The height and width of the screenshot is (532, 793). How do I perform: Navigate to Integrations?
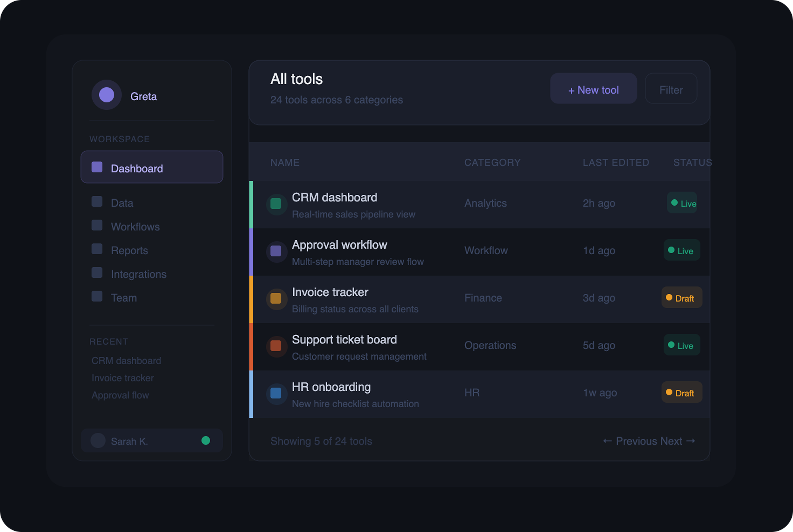(139, 274)
